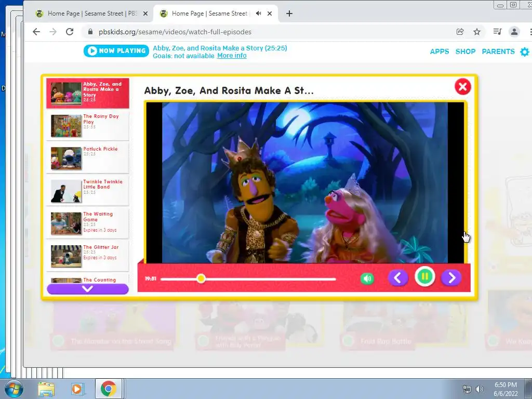Bookmark this page with star icon
532x399 pixels.
(x=477, y=32)
